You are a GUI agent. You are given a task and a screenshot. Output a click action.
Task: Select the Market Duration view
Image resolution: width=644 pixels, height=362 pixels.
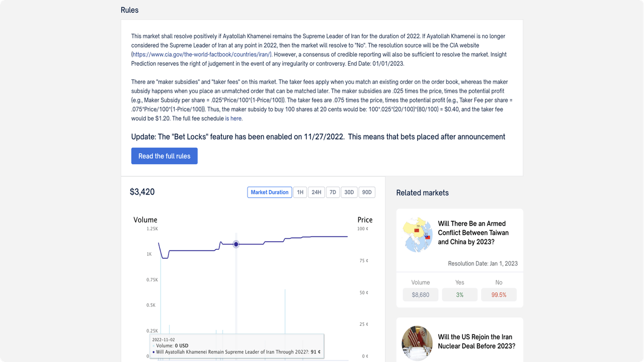point(269,192)
